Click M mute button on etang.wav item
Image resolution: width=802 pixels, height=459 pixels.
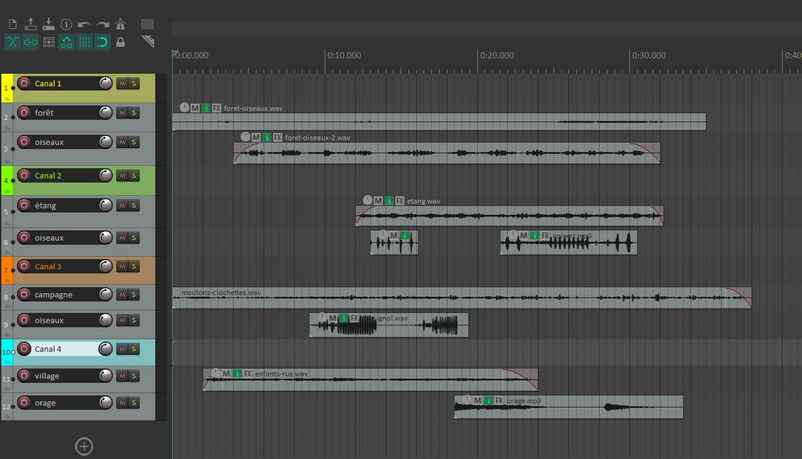378,201
